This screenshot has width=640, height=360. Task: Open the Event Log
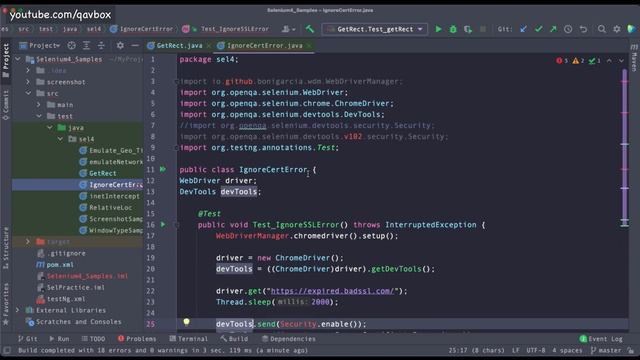pyautogui.click(x=601, y=339)
